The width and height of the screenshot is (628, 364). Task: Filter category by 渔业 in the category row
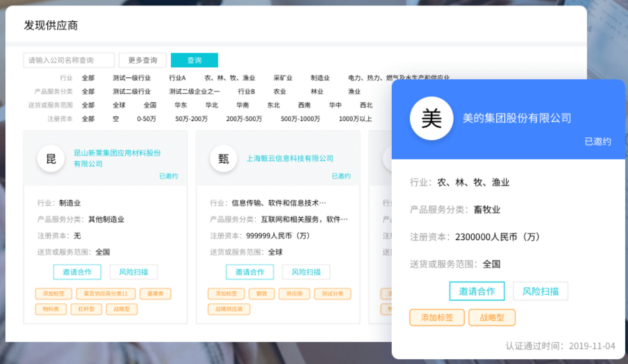click(354, 92)
